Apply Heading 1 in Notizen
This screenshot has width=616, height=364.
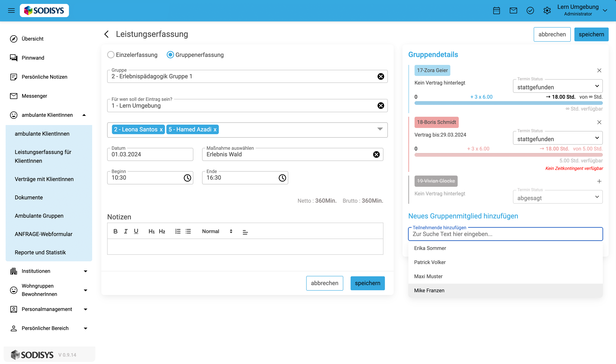pos(151,231)
